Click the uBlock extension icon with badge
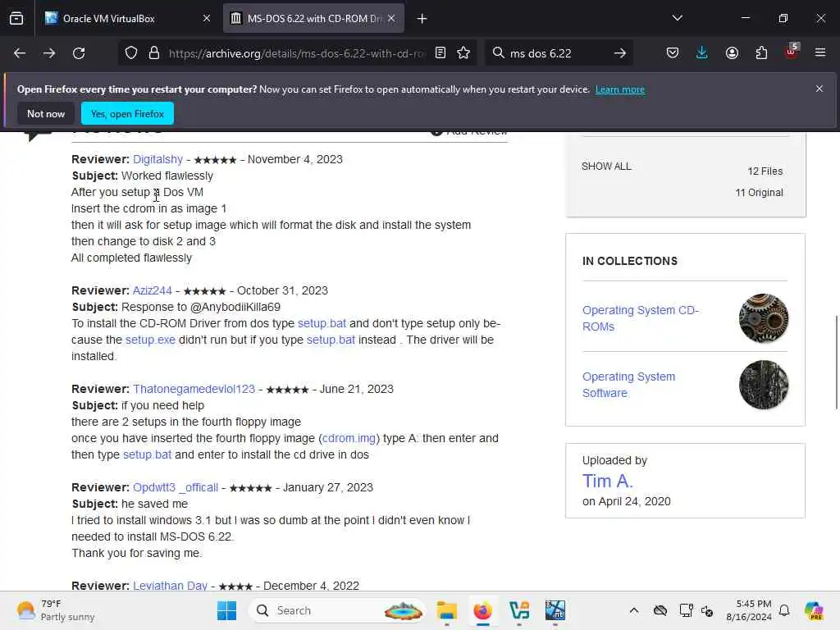Image resolution: width=840 pixels, height=630 pixels. (792, 52)
